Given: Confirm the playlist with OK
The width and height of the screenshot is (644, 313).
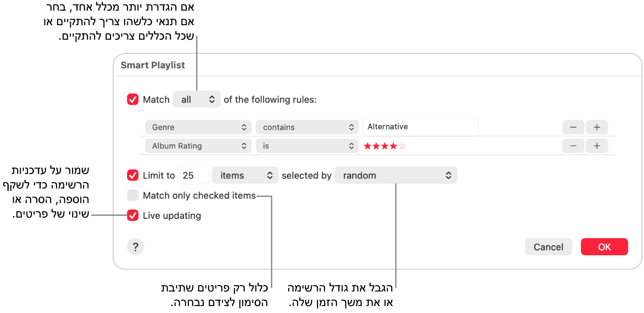Looking at the screenshot, I should [x=604, y=247].
